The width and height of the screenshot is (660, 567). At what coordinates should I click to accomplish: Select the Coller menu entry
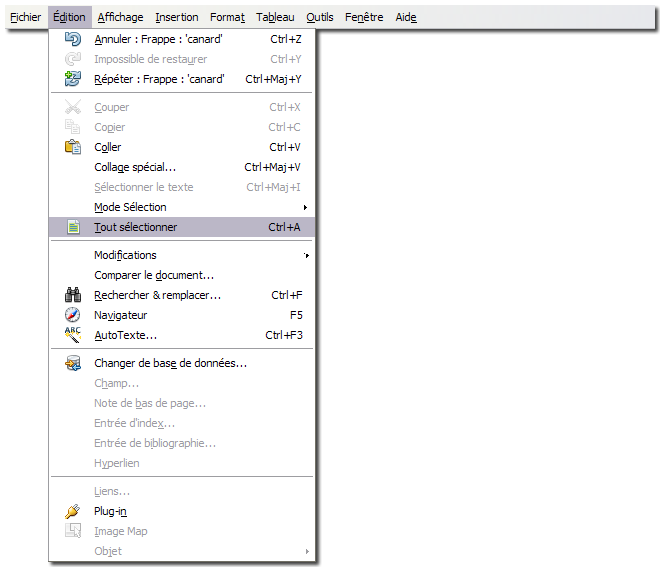click(x=182, y=147)
